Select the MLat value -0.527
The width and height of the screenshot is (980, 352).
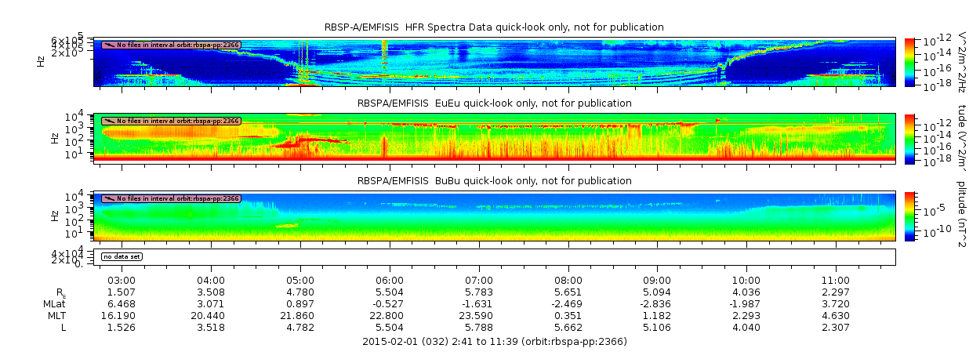click(x=390, y=303)
